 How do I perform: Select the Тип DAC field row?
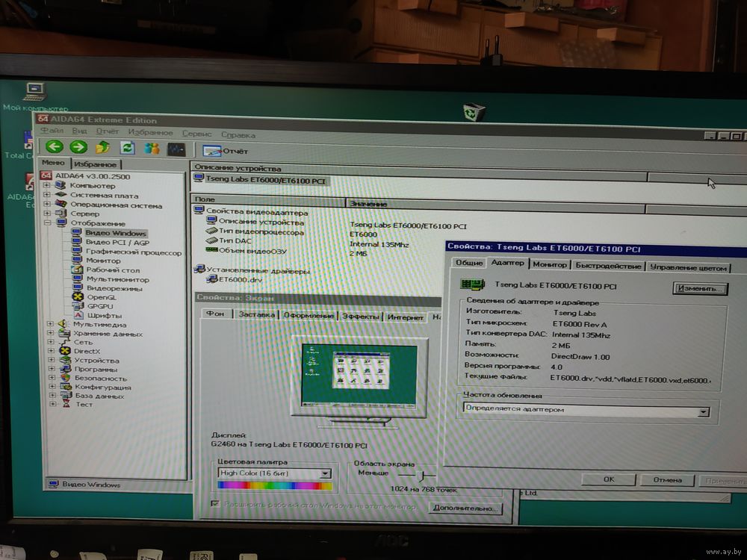point(229,241)
